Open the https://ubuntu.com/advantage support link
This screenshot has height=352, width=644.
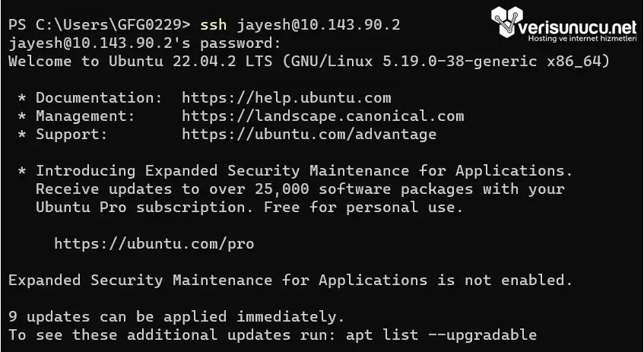pos(309,135)
